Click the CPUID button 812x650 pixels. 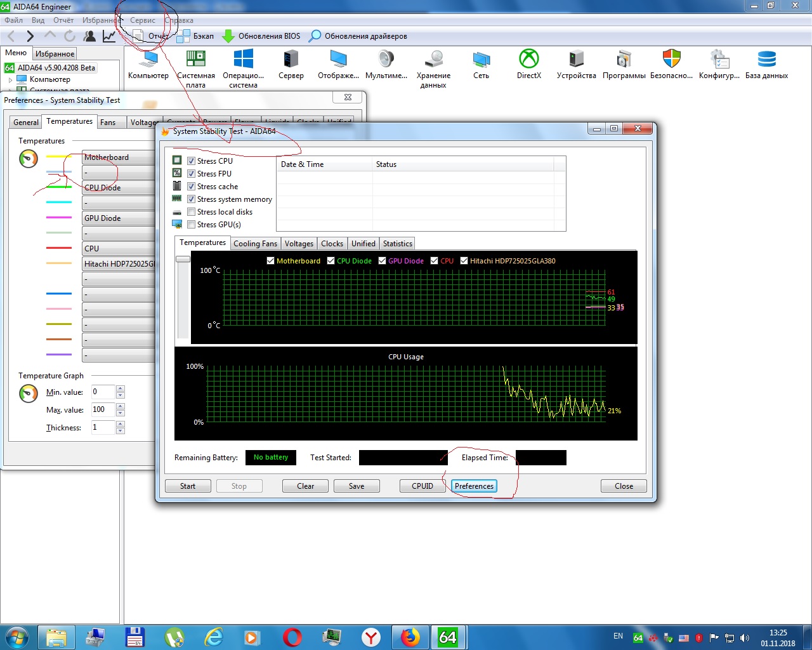[x=422, y=486]
